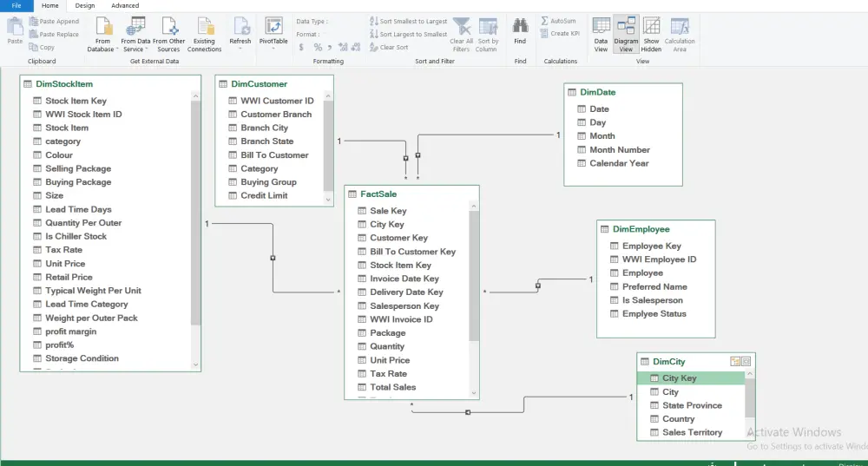Open the File tab

click(16, 5)
